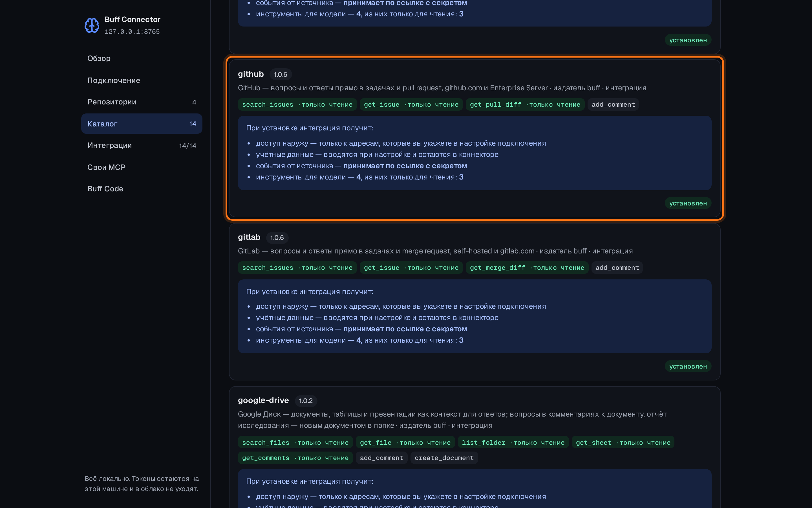This screenshot has height=508, width=812.
Task: Click the github version badge 1.0.6
Action: 280,74
